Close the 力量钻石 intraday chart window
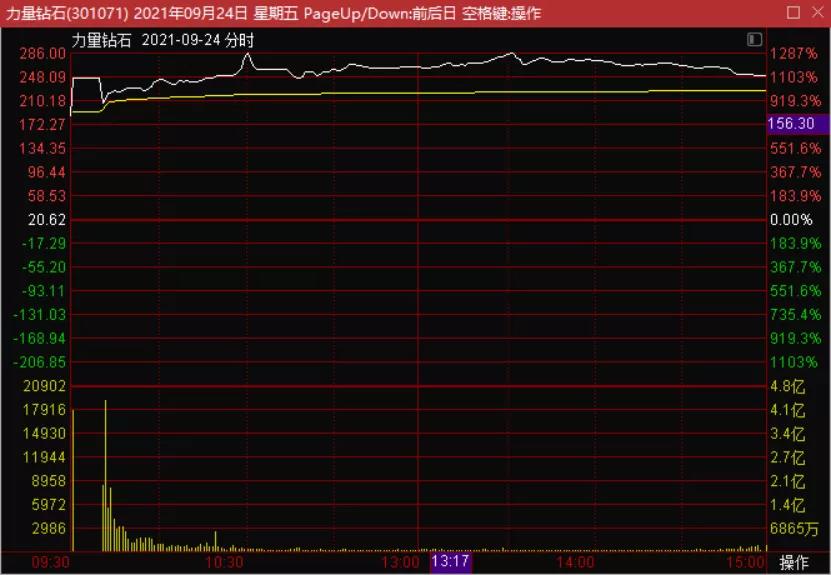This screenshot has height=575, width=831. 816,13
